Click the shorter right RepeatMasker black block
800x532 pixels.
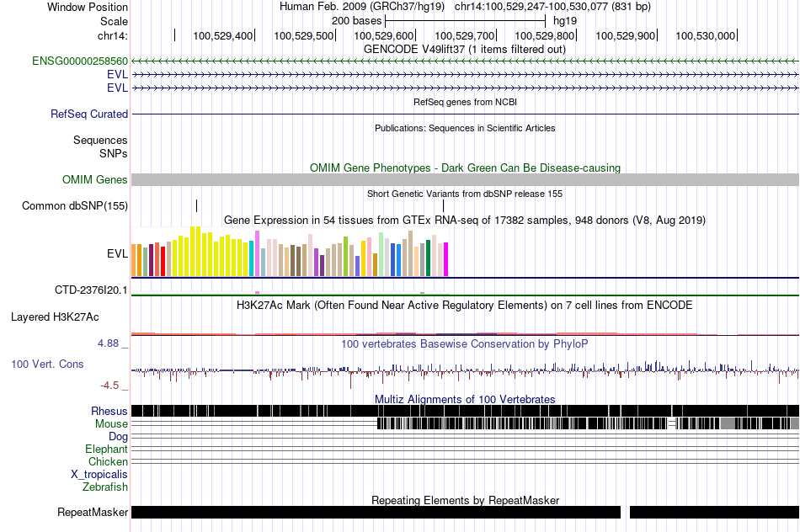[x=714, y=512]
